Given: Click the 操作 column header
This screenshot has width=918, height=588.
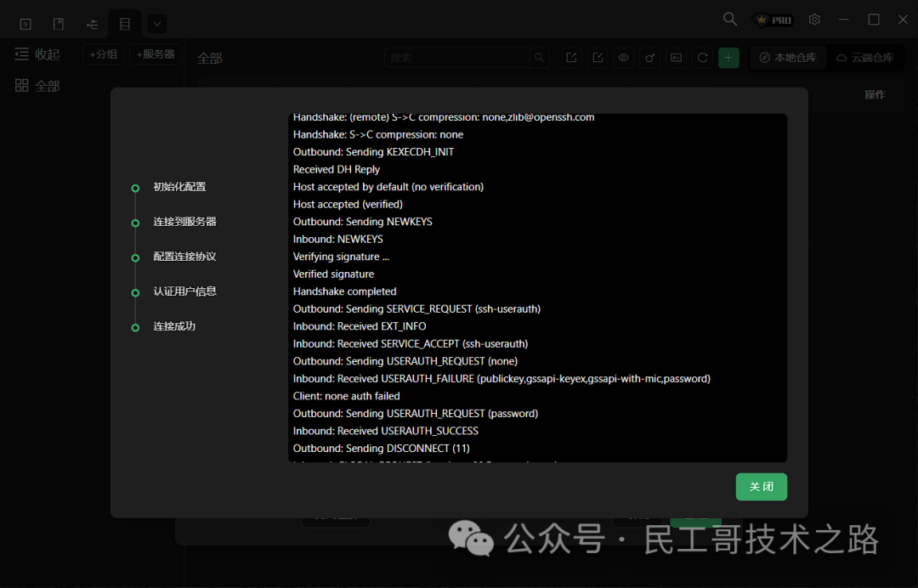Looking at the screenshot, I should click(x=875, y=95).
